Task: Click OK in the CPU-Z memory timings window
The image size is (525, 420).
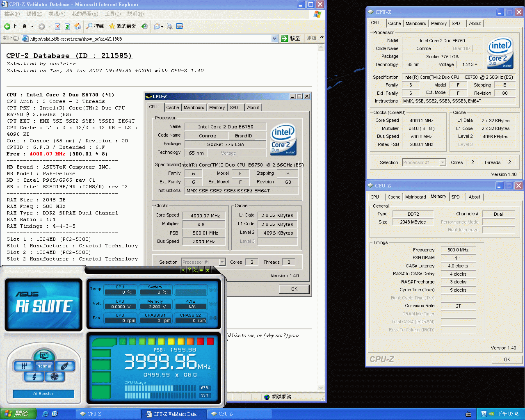Action: 507,359
